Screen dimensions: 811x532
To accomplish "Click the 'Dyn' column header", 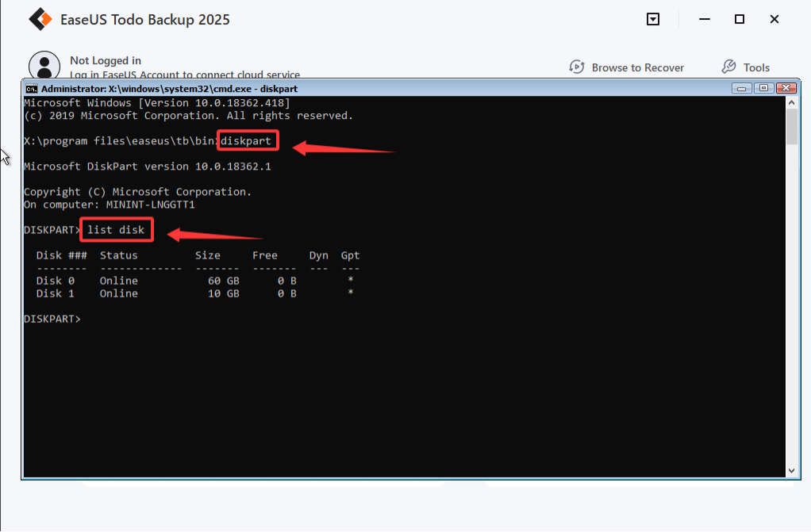I will tap(319, 255).
